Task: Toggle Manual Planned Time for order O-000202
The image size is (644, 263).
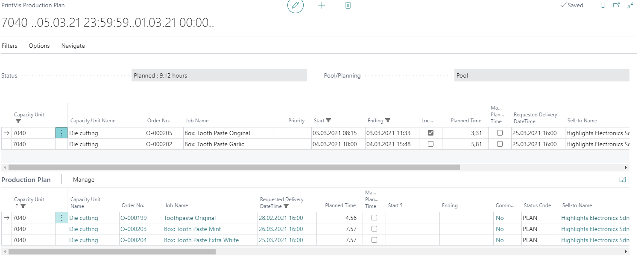Action: 500,144
